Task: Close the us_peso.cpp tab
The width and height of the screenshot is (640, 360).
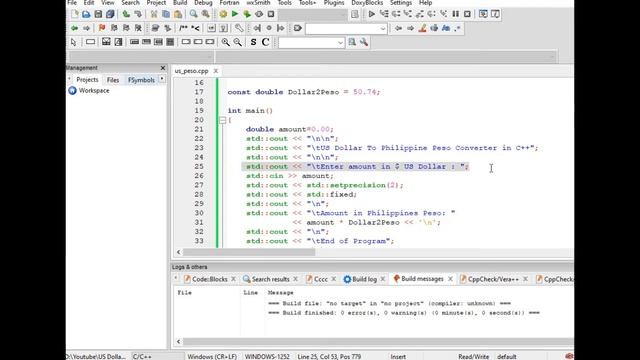Action: point(216,71)
